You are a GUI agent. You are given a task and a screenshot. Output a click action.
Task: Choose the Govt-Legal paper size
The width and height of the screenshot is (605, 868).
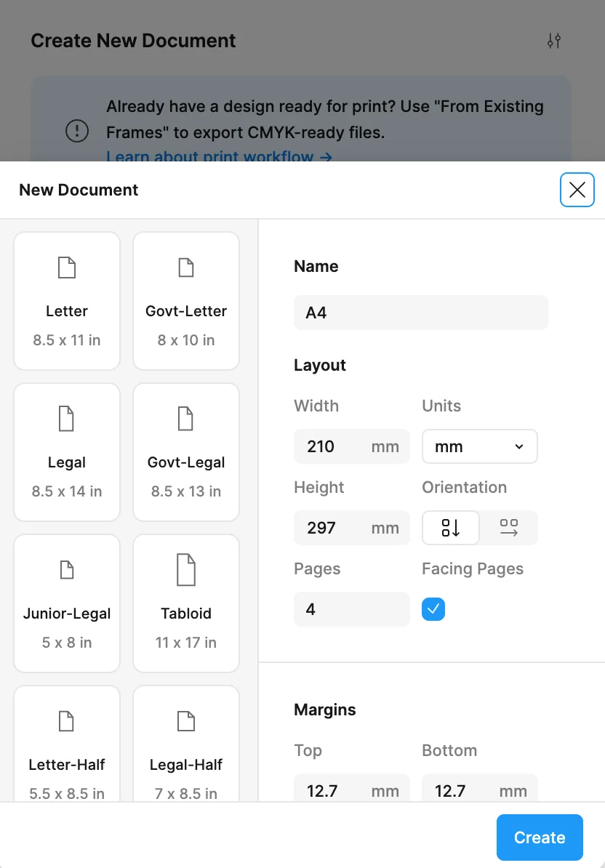pyautogui.click(x=185, y=451)
